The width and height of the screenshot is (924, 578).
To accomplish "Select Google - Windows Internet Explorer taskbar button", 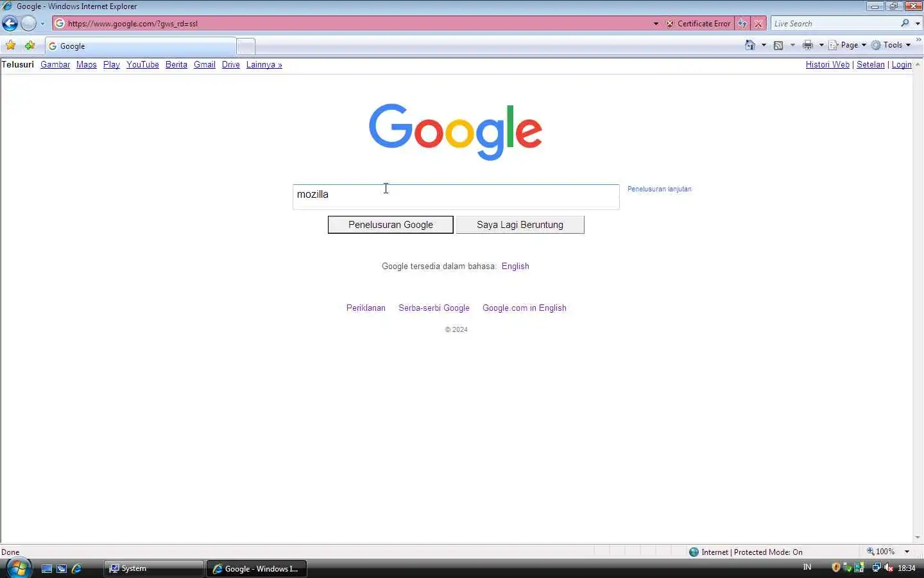I will click(257, 568).
